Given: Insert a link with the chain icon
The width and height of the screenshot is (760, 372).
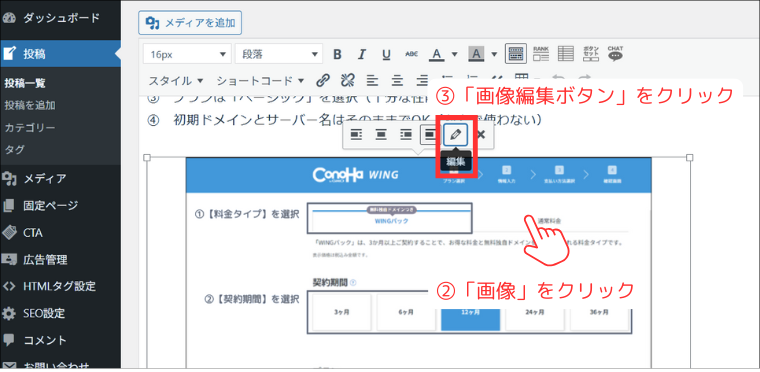Looking at the screenshot, I should coord(323,80).
